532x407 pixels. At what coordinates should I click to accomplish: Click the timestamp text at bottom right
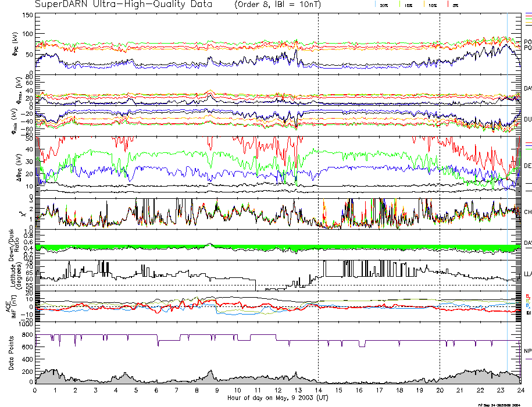(x=503, y=404)
